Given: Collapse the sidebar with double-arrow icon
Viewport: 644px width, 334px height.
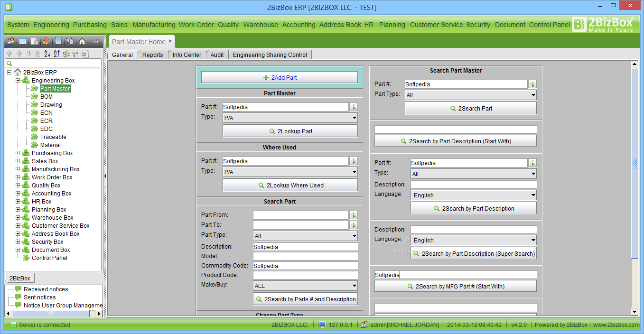Looking at the screenshot, I should [x=95, y=41].
